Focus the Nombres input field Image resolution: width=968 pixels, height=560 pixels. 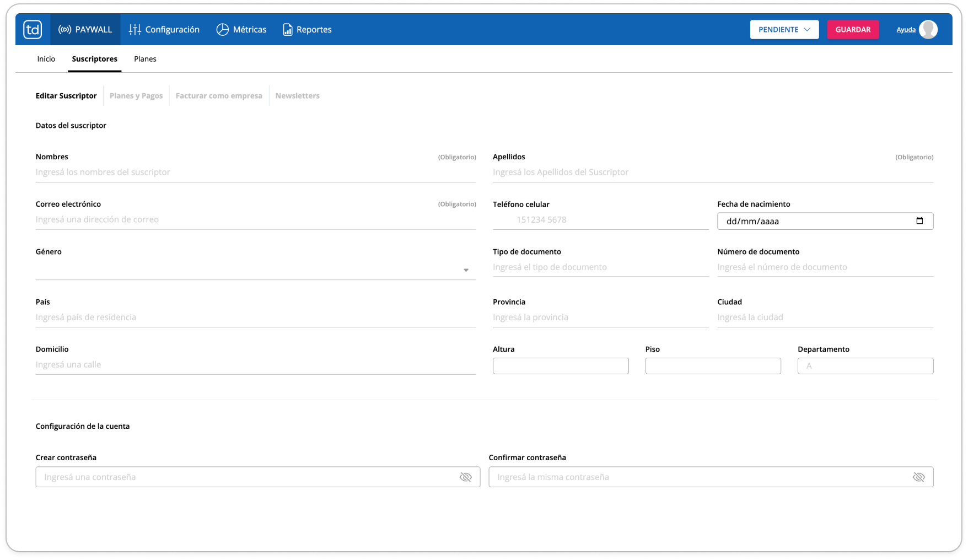click(256, 173)
